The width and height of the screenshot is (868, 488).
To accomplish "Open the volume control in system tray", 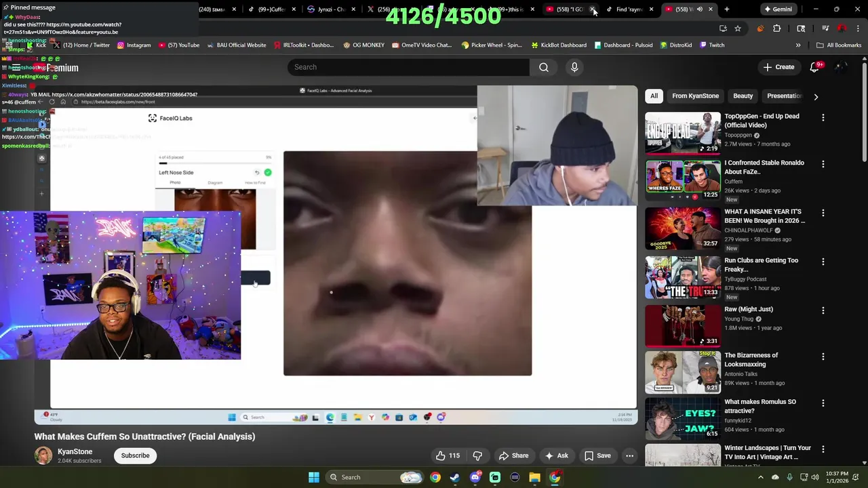I will point(815,477).
